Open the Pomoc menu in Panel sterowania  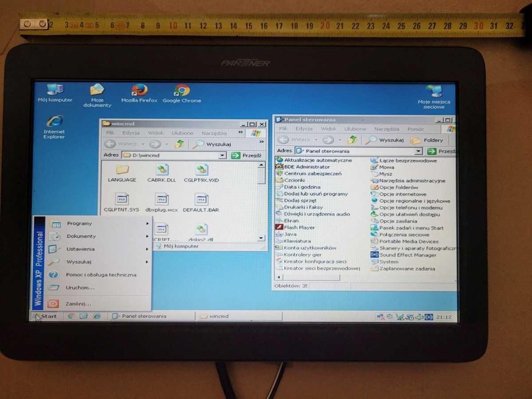pos(416,129)
